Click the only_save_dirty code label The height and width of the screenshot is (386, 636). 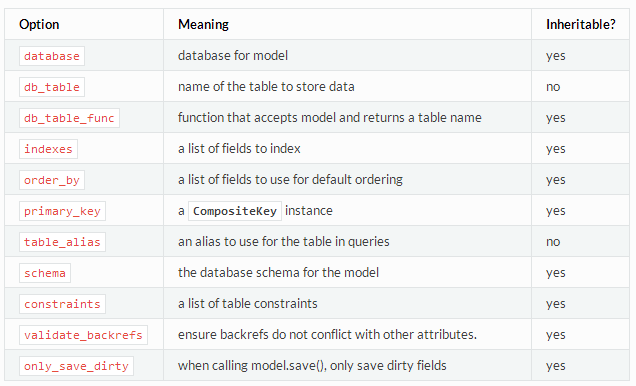pos(76,366)
